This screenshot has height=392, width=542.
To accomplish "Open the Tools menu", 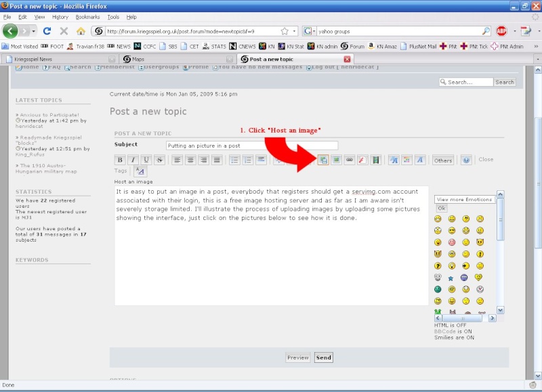I will [113, 17].
